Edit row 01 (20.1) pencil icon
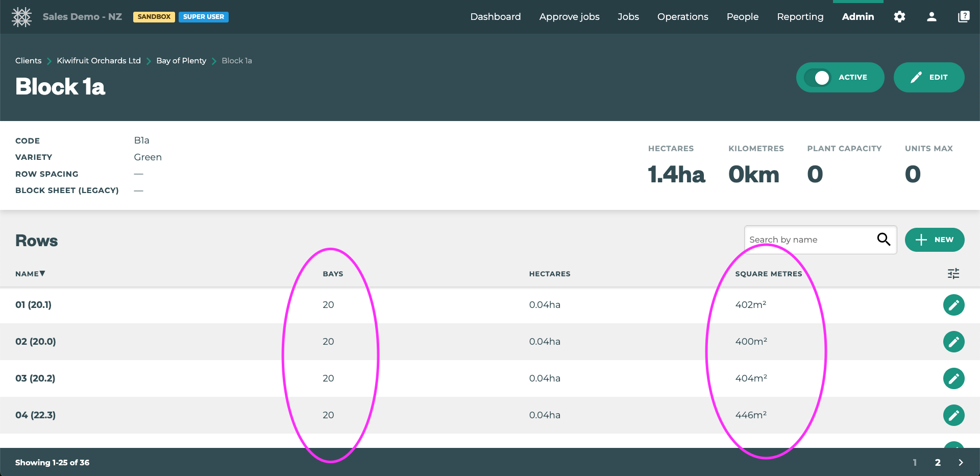Viewport: 980px width, 476px height. [x=953, y=305]
